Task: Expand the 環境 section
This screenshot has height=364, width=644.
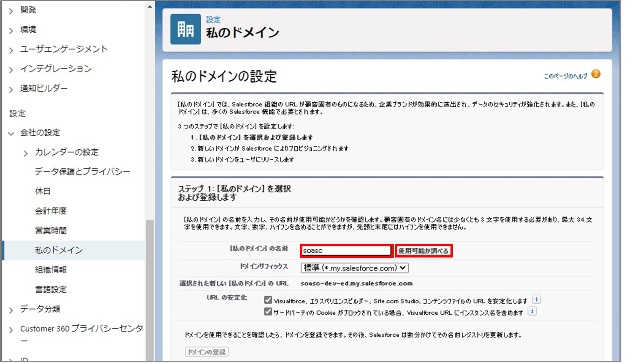Action: click(11, 31)
